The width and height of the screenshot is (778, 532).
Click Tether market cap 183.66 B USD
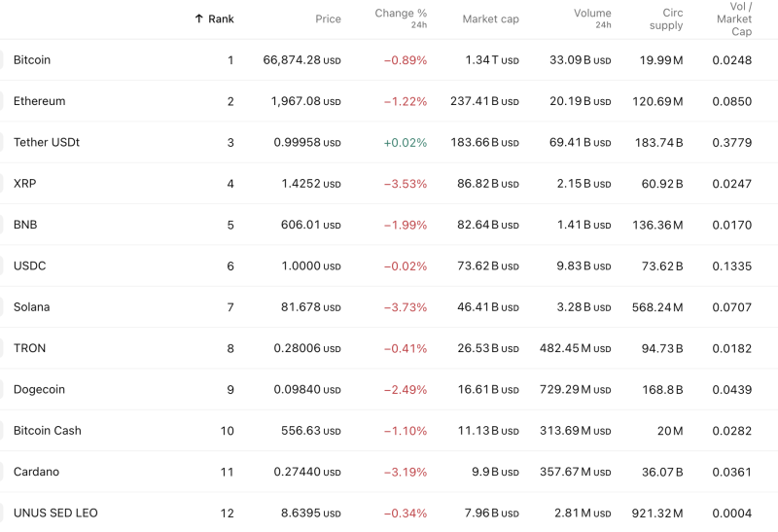[x=484, y=142]
